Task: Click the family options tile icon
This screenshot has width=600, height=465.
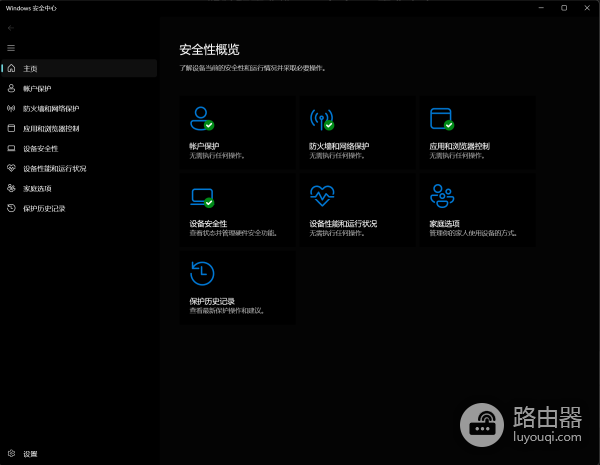Action: click(x=442, y=196)
